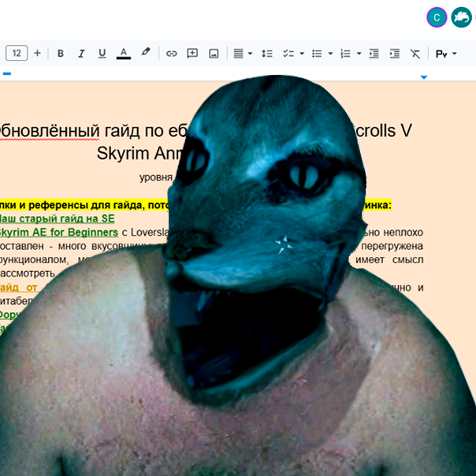476x476 pixels.
Task: Click the words 'имеет смысл' in the paragraph
Action: click(389, 260)
